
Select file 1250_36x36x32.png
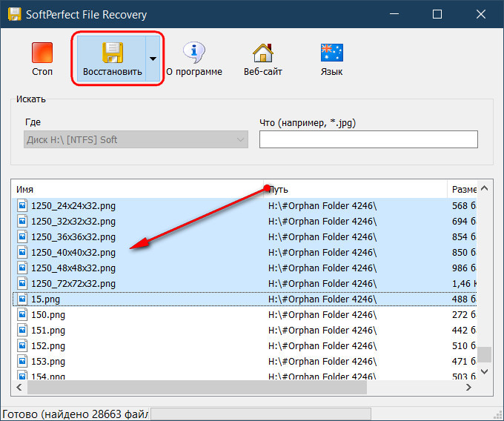coord(73,237)
